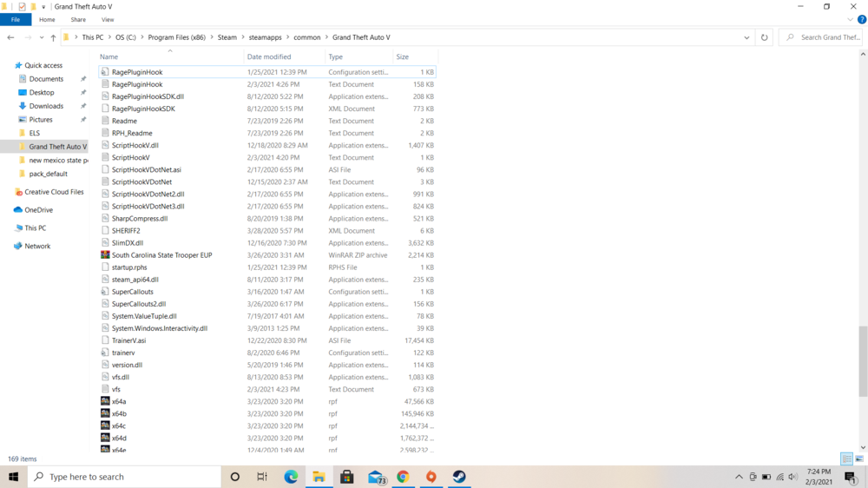The image size is (868, 488).
Task: Open new mexico state folder in sidebar
Action: 58,160
